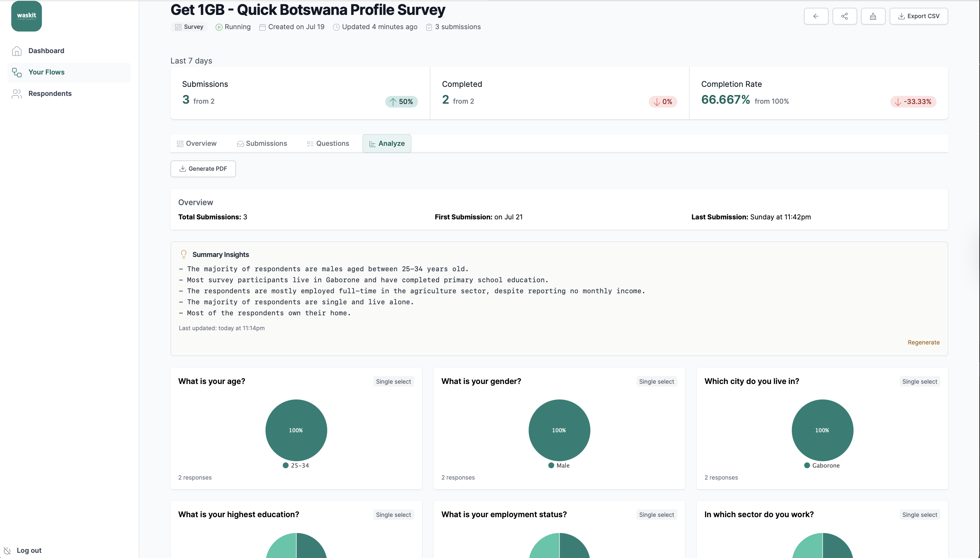Screen dimensions: 980x558
Task: Click the Respondents people icon
Action: (x=17, y=94)
